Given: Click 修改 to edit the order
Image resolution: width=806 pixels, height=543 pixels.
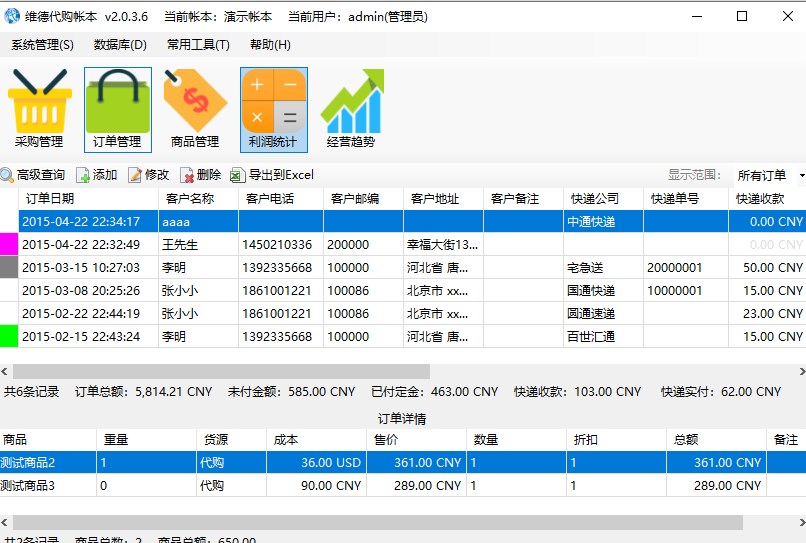Looking at the screenshot, I should pyautogui.click(x=148, y=175).
